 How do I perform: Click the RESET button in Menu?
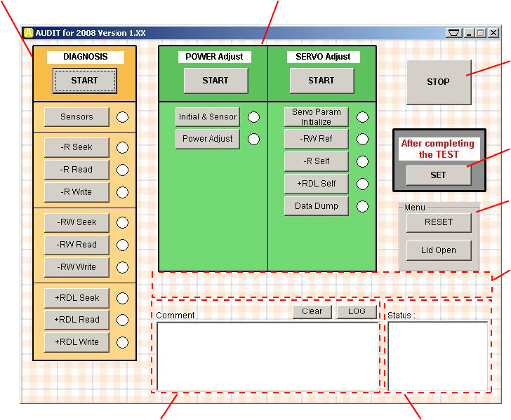tap(439, 222)
